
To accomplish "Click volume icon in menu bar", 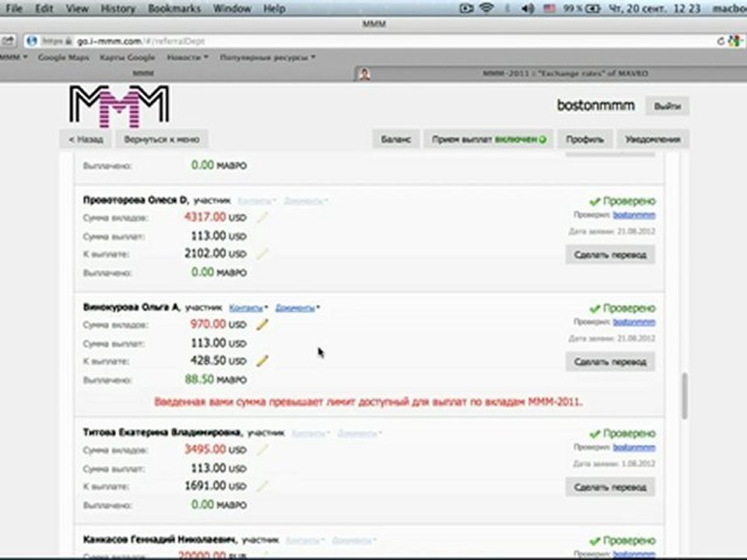I will click(528, 8).
